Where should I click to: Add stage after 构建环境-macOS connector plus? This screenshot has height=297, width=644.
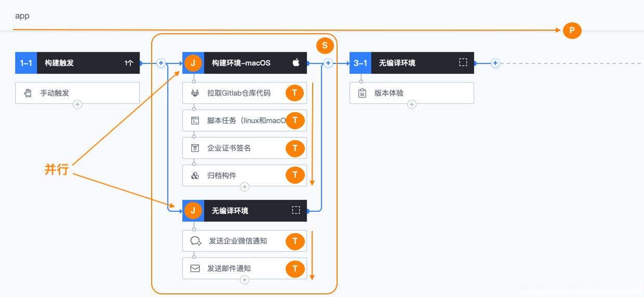point(328,63)
